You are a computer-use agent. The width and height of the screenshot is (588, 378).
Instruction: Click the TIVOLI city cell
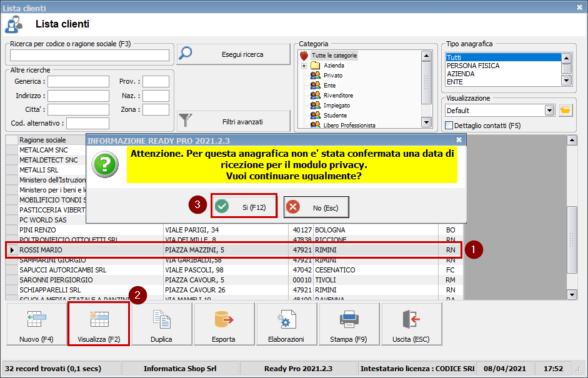(376, 280)
